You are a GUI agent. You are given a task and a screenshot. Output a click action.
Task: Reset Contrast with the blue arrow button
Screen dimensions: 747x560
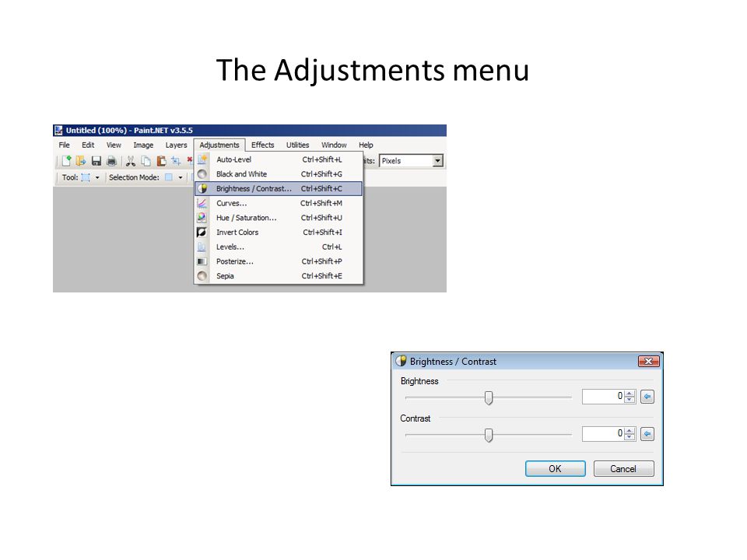647,434
